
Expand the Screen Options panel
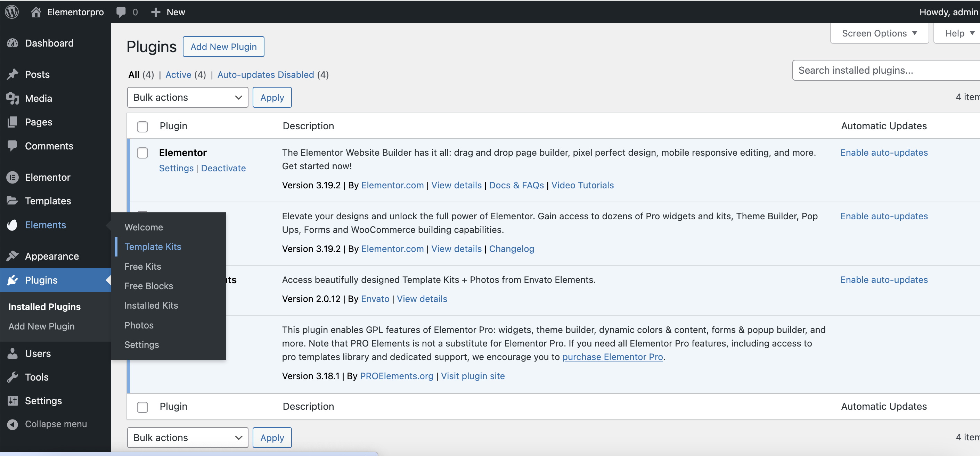click(x=879, y=33)
